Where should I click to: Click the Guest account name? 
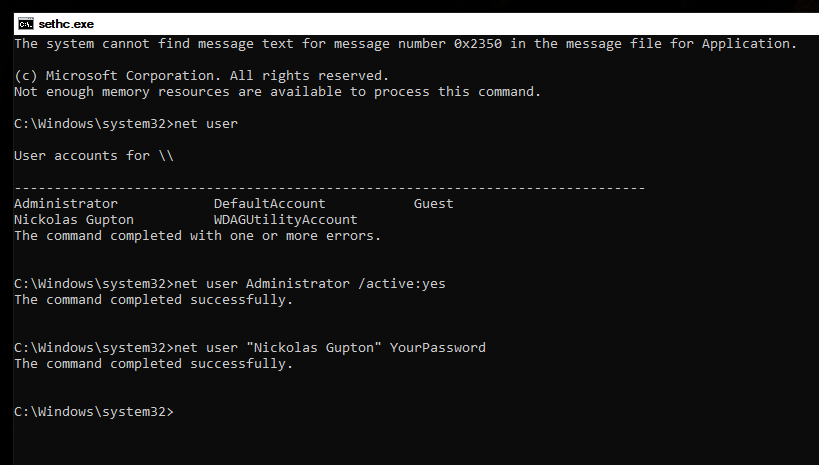click(434, 204)
